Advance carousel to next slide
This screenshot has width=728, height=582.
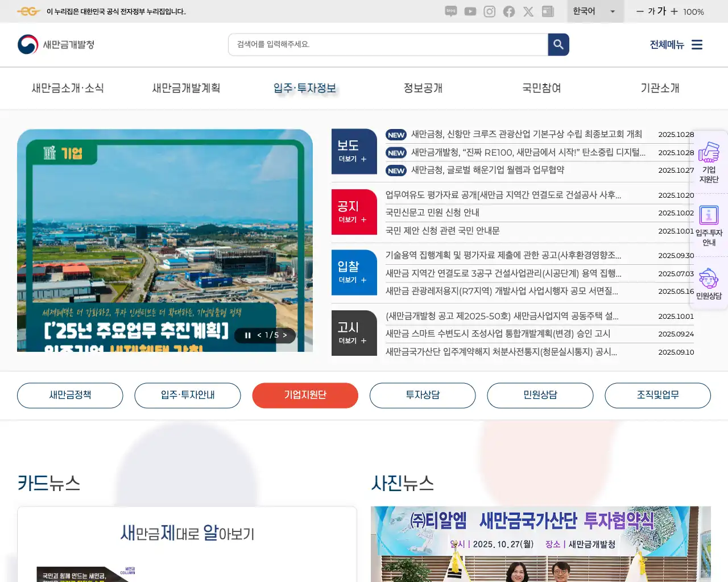pos(286,335)
